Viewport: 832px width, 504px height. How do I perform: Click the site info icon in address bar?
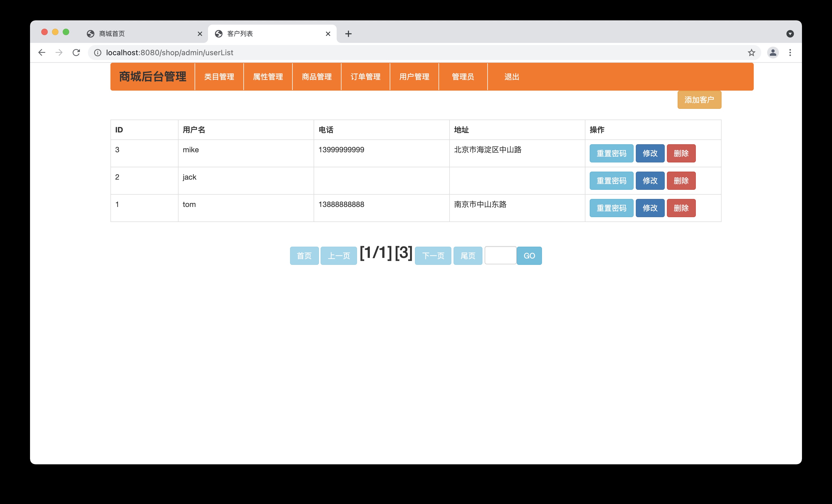(x=98, y=53)
